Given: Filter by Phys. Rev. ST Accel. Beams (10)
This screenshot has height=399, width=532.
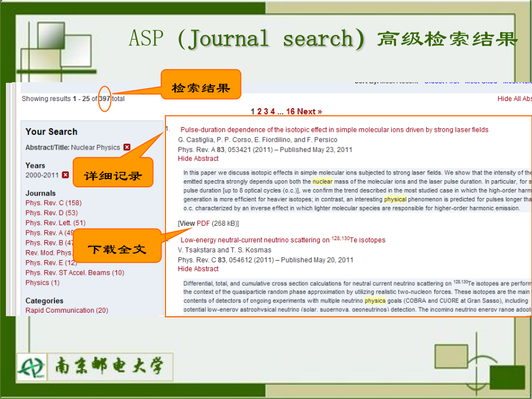Looking at the screenshot, I should coord(75,273).
